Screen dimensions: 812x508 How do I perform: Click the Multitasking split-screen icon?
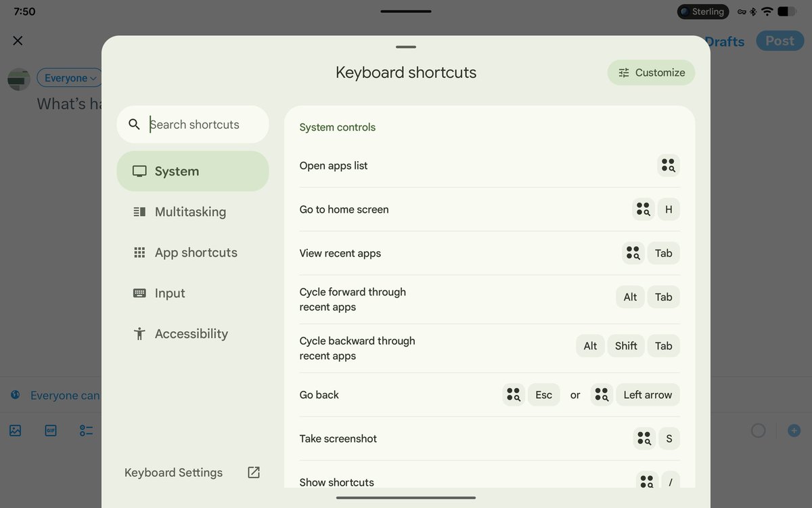(x=139, y=212)
